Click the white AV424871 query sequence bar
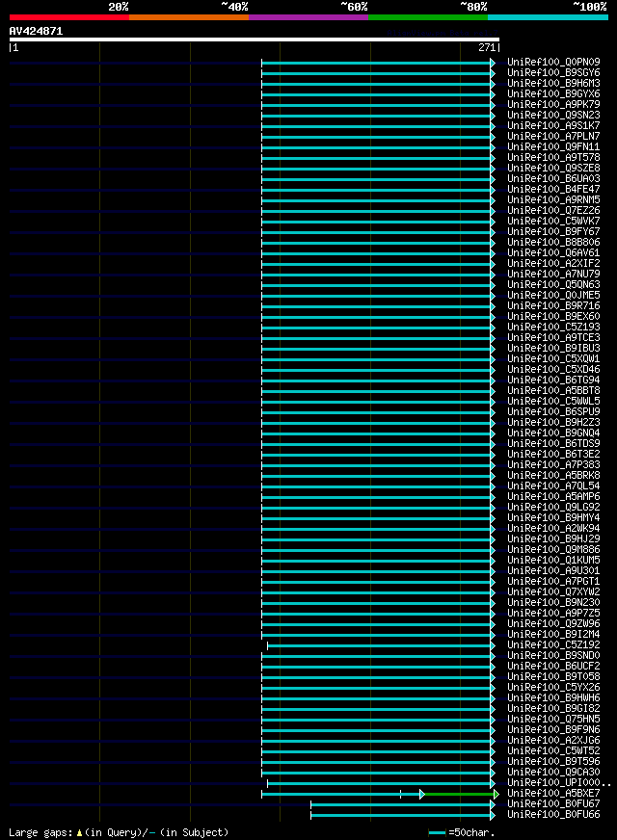617x840 pixels. click(255, 39)
